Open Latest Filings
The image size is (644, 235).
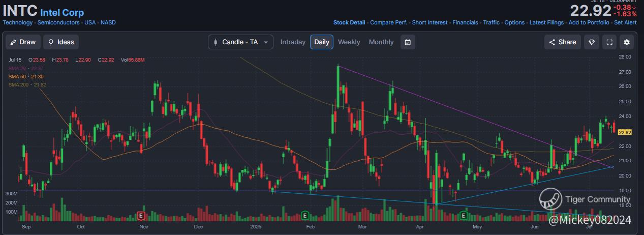pos(546,22)
